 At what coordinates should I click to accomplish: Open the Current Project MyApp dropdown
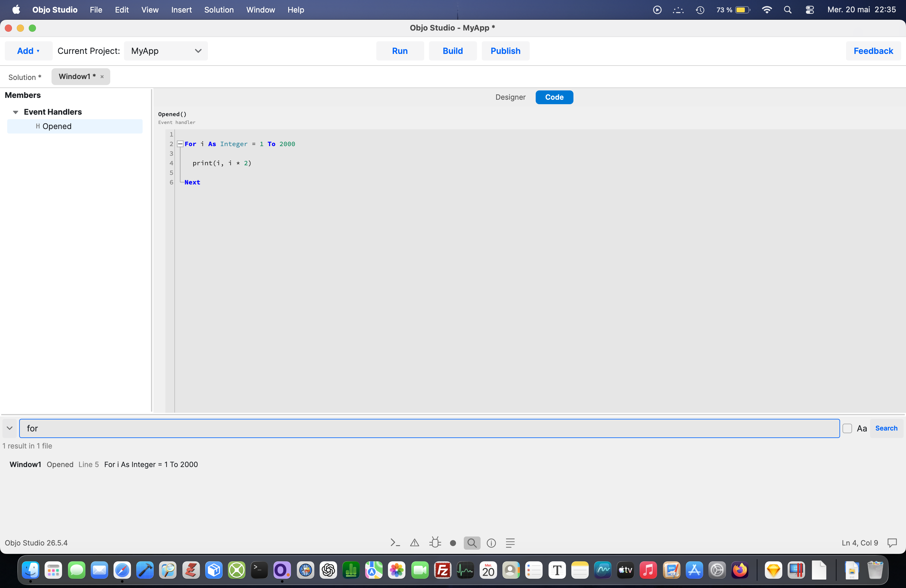tap(166, 51)
